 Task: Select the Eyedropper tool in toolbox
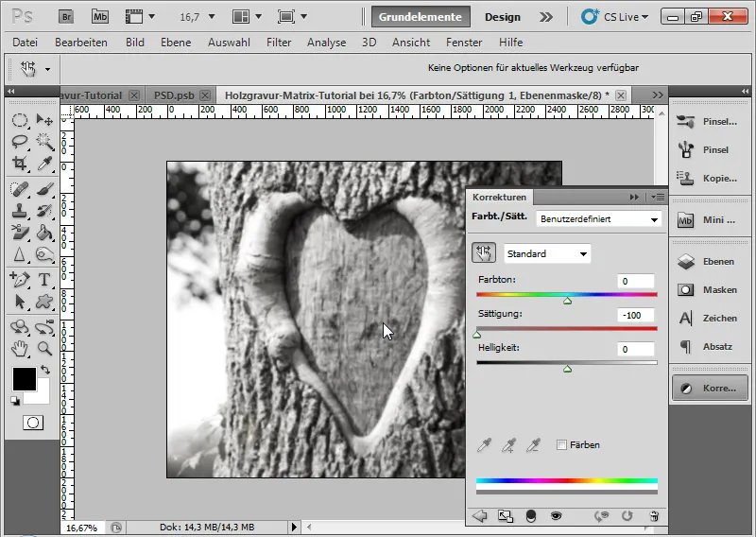(x=44, y=164)
